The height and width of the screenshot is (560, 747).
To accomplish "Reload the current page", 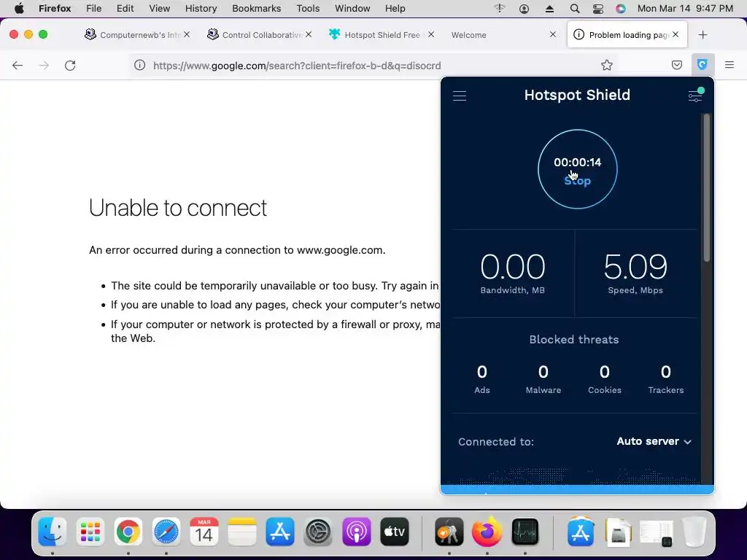I will pos(70,65).
